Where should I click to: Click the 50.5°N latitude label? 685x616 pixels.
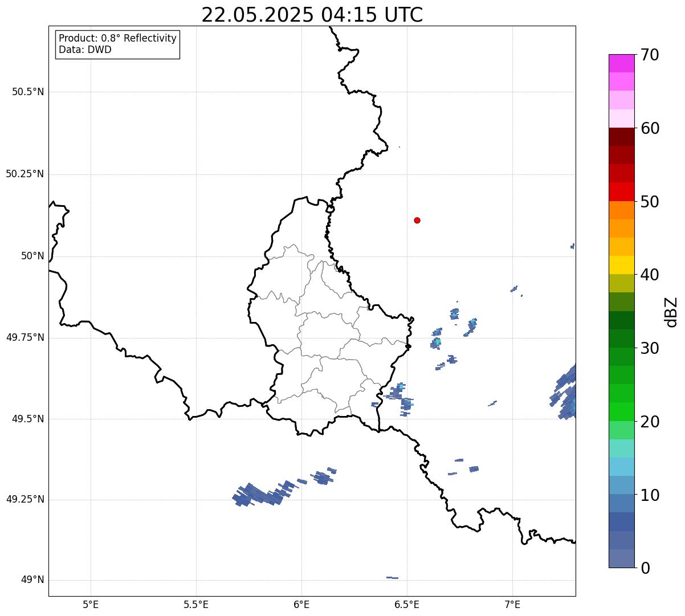pyautogui.click(x=28, y=92)
